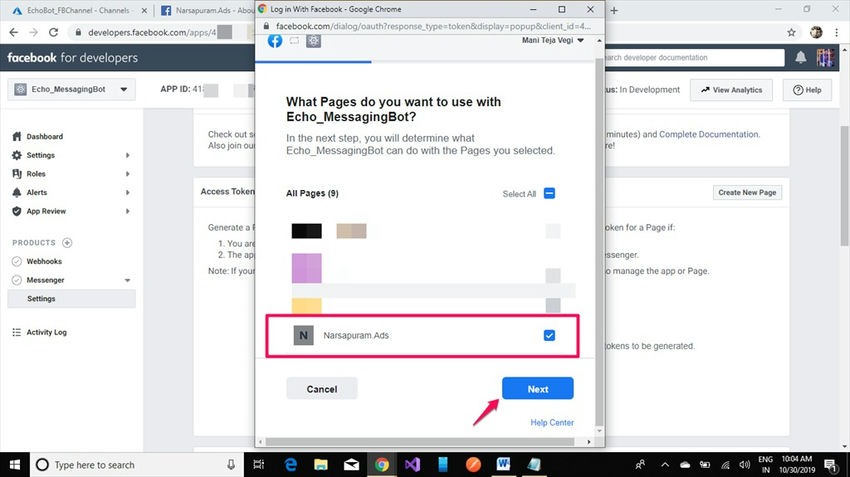Show hidden system tray icons
Image resolution: width=850 pixels, height=477 pixels.
665,465
